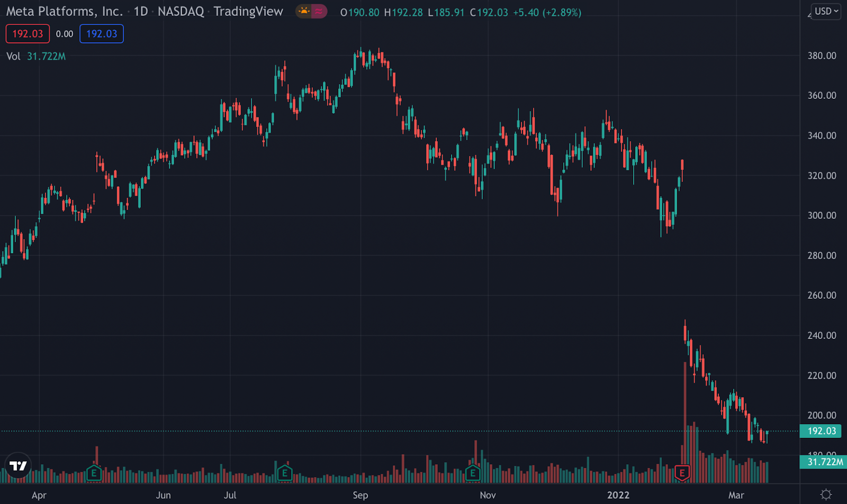
Task: Click the pink data indicator icon beside the sun
Action: [319, 11]
